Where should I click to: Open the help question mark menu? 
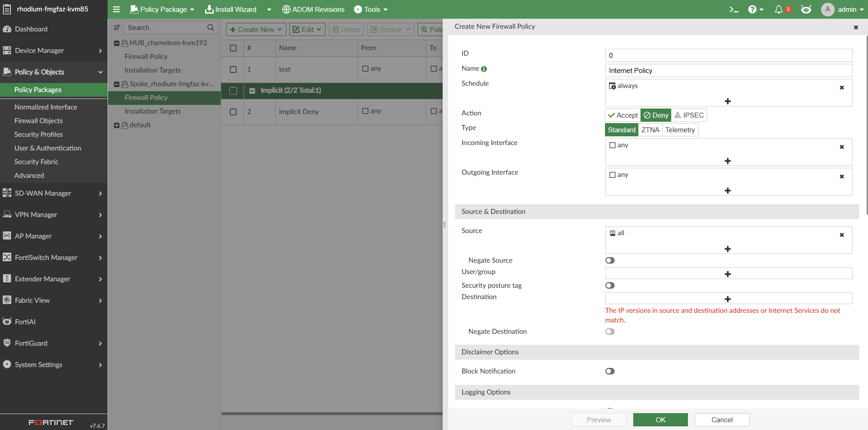pos(755,9)
